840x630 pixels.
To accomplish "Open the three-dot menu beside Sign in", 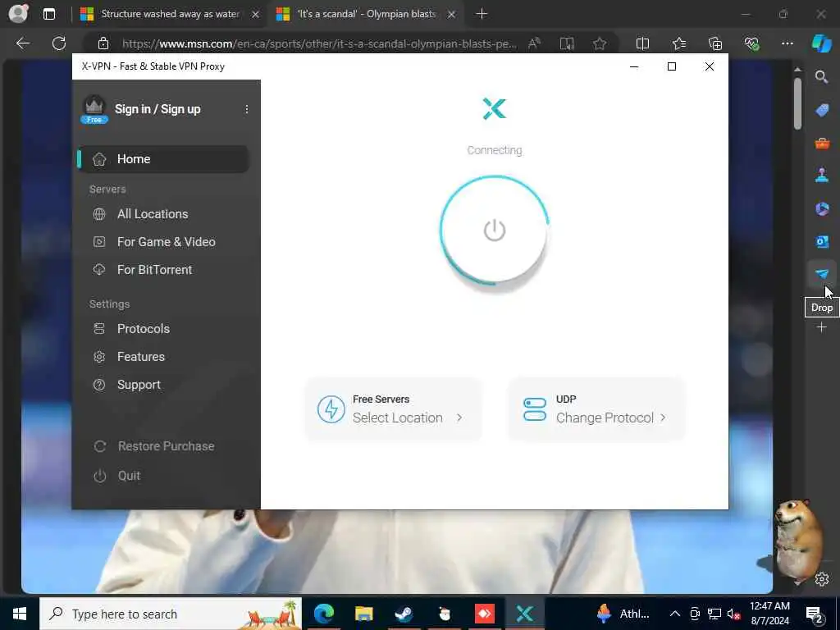I will point(246,109).
